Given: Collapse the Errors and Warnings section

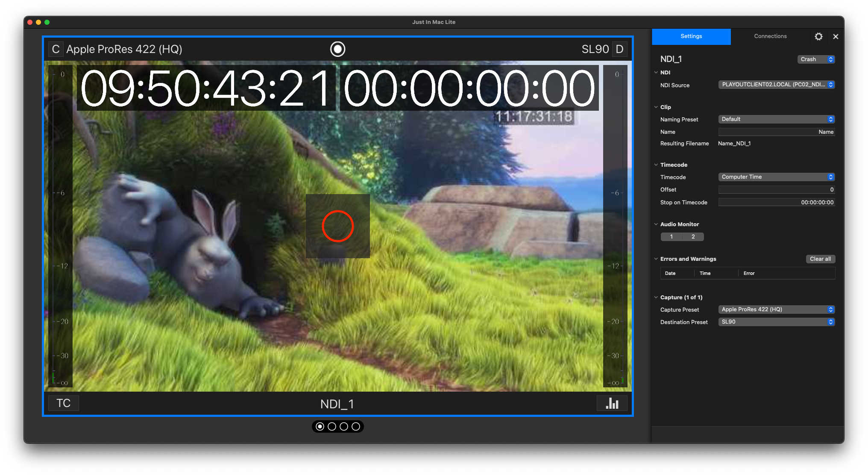Looking at the screenshot, I should click(x=656, y=259).
